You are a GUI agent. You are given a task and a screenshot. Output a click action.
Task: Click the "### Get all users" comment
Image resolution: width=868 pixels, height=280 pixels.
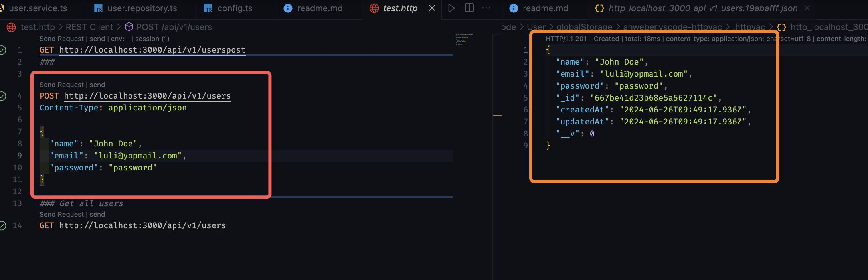pyautogui.click(x=81, y=203)
